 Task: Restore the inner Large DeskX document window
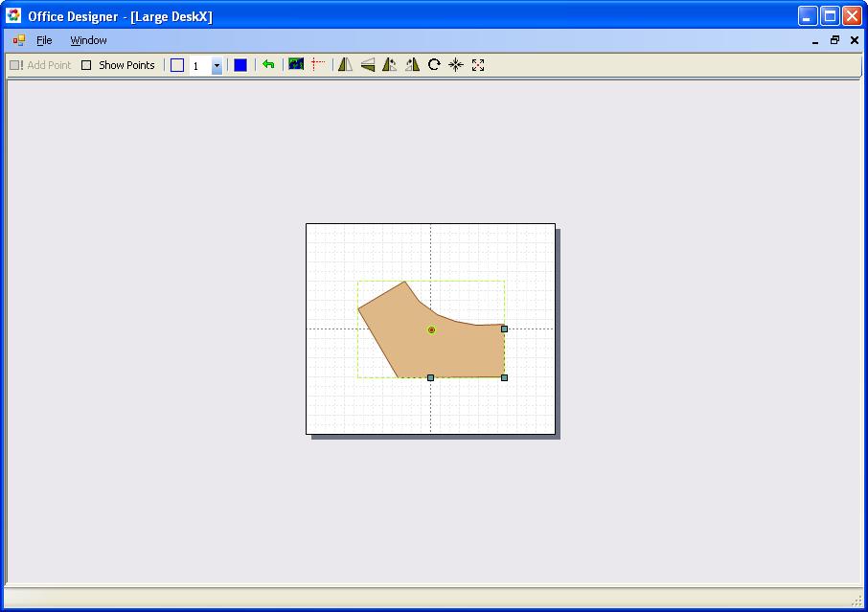point(834,40)
